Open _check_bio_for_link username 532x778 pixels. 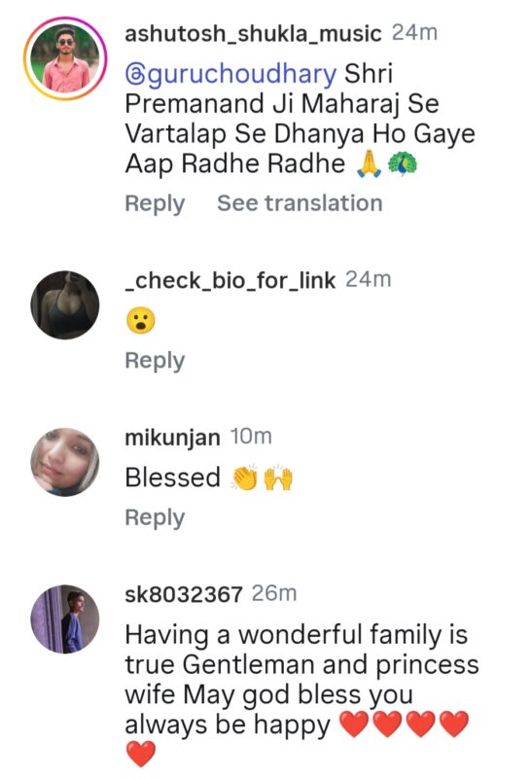tap(231, 281)
